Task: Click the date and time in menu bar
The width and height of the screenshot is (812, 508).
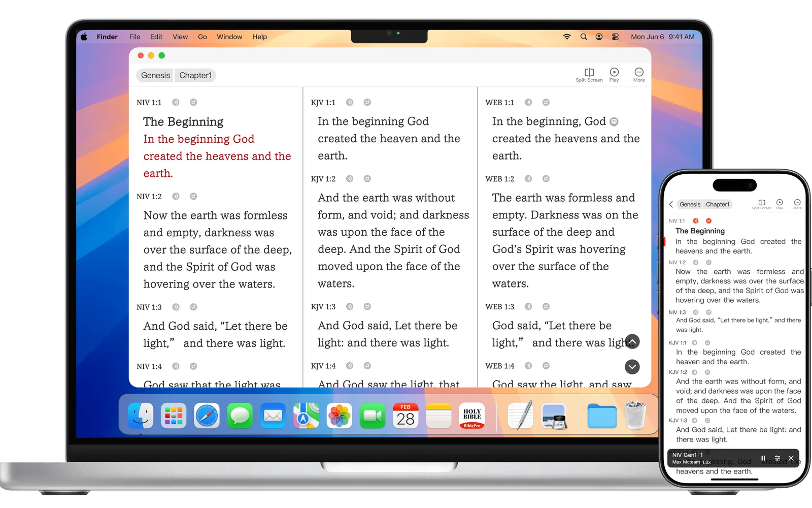Action: coord(663,37)
